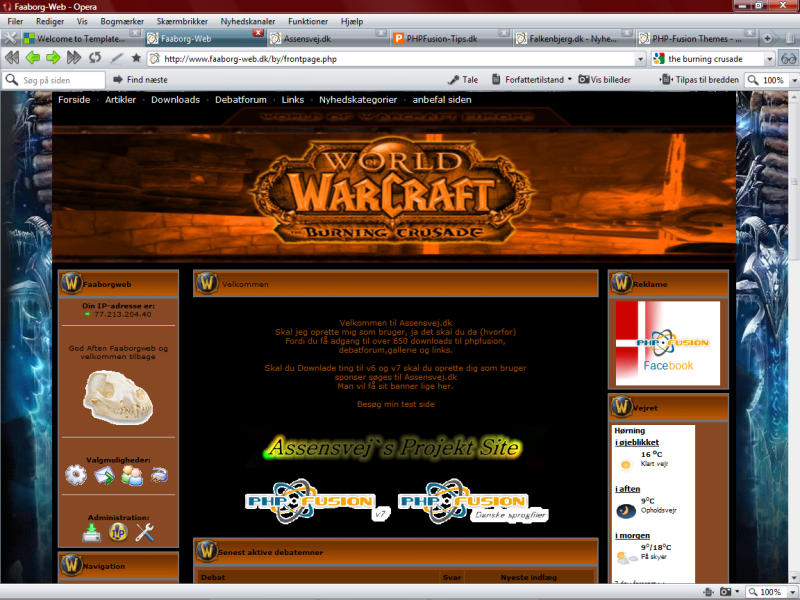Go forward with the green Forward arrow
The height and width of the screenshot is (600, 800).
[53, 58]
